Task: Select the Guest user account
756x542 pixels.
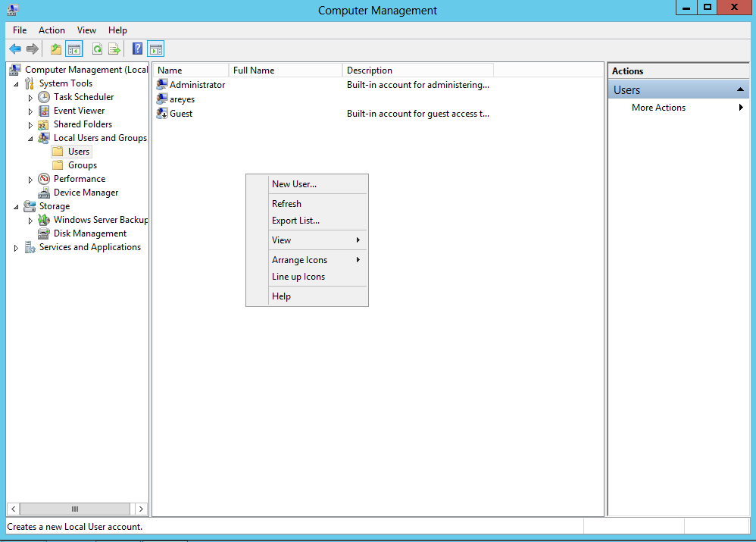Action: coord(180,114)
